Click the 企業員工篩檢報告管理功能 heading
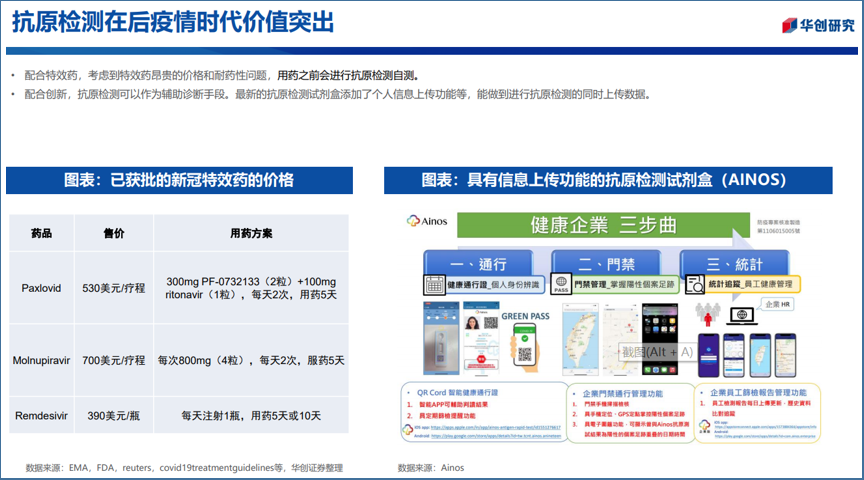Screen dimensions: 864x480 (758, 392)
